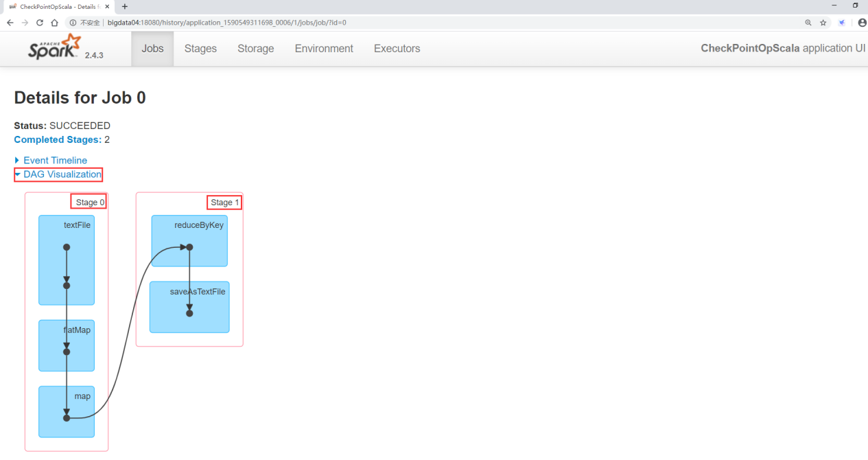Close the CheckPointOpScala browser tab
The height and width of the screenshot is (460, 868).
(107, 6)
